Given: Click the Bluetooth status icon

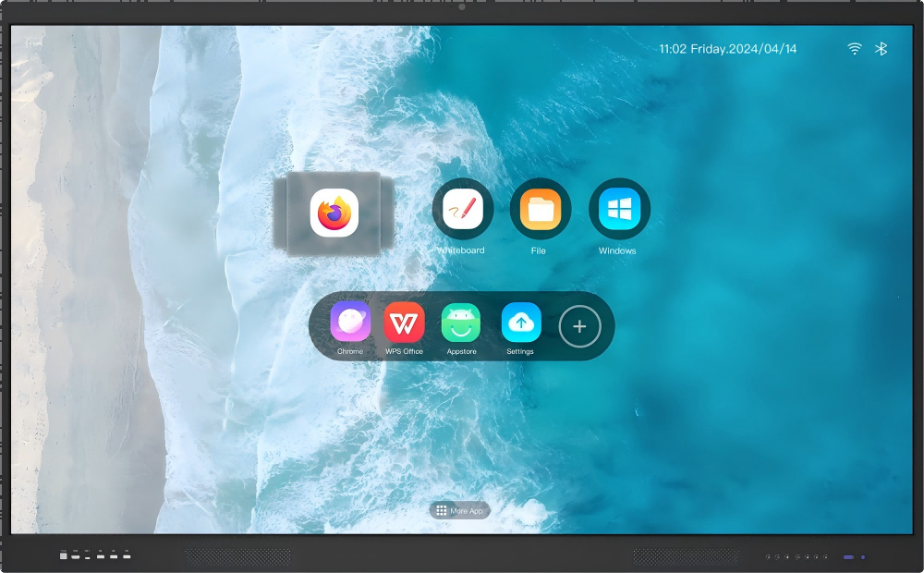Looking at the screenshot, I should pyautogui.click(x=881, y=49).
